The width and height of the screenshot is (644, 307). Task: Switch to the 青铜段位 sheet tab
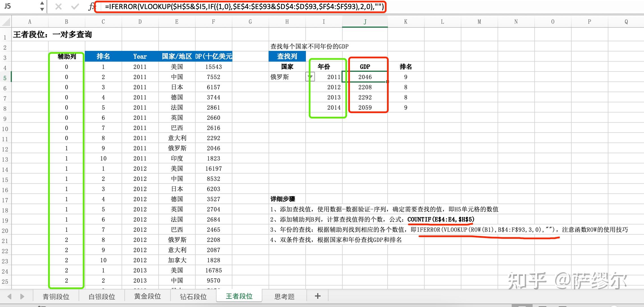(56, 297)
